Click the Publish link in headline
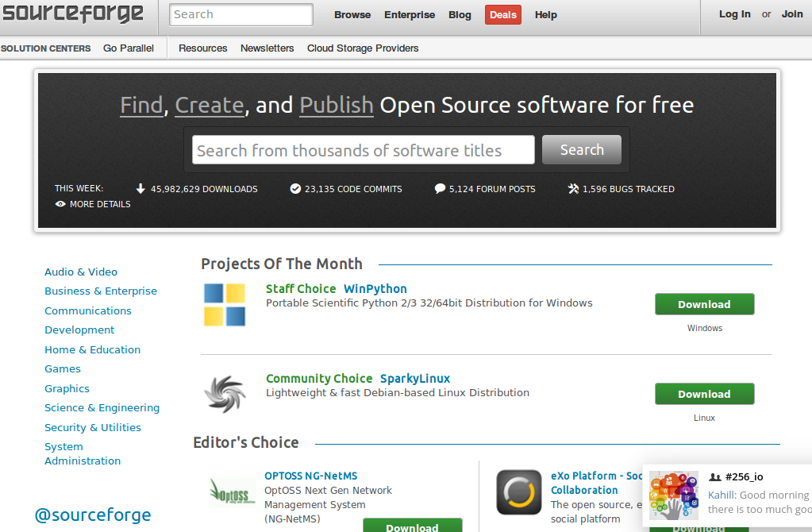Viewport: 812px width, 532px height. point(337,105)
